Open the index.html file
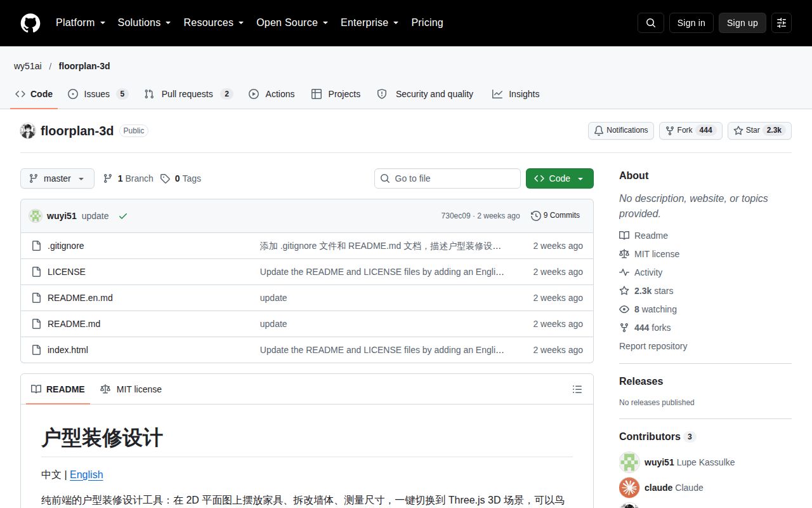The image size is (812, 508). [x=68, y=350]
